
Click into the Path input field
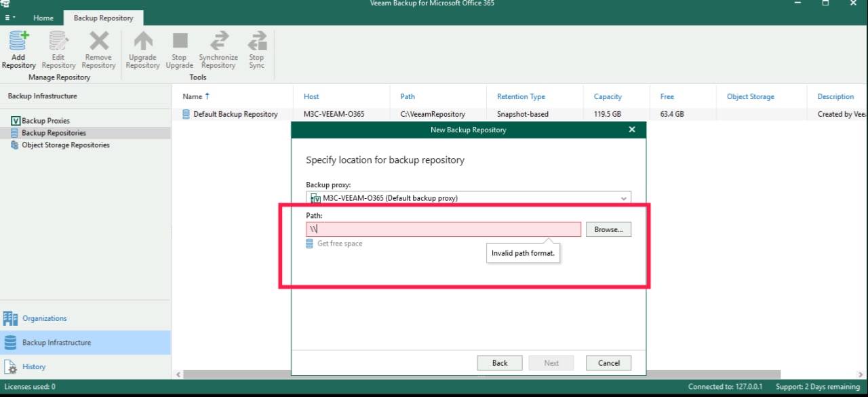click(x=443, y=229)
